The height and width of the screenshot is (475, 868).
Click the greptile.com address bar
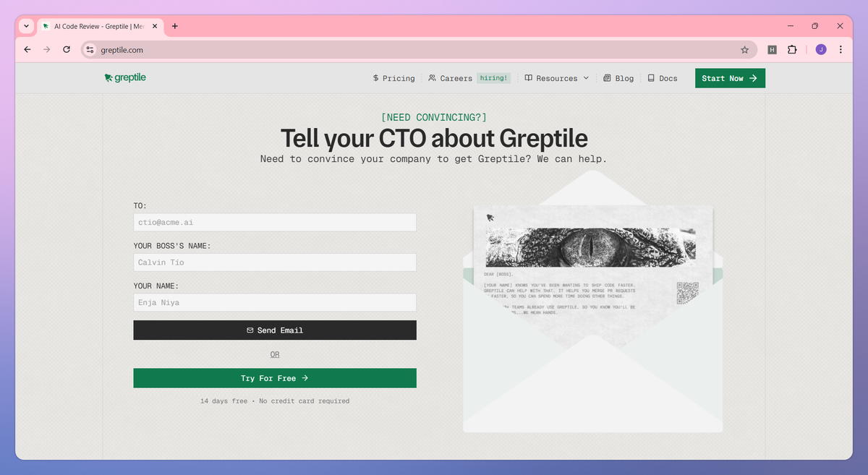tap(420, 50)
